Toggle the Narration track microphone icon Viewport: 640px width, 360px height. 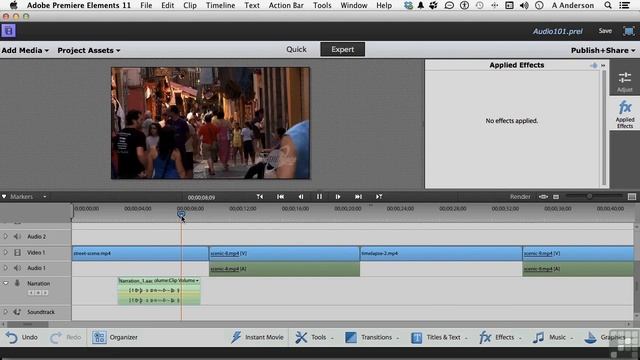click(17, 283)
